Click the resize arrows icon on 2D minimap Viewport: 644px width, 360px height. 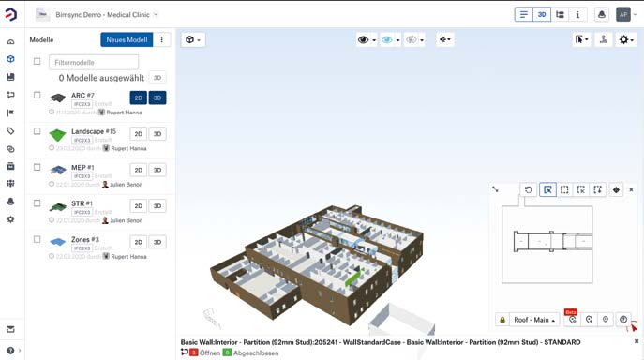click(x=495, y=189)
